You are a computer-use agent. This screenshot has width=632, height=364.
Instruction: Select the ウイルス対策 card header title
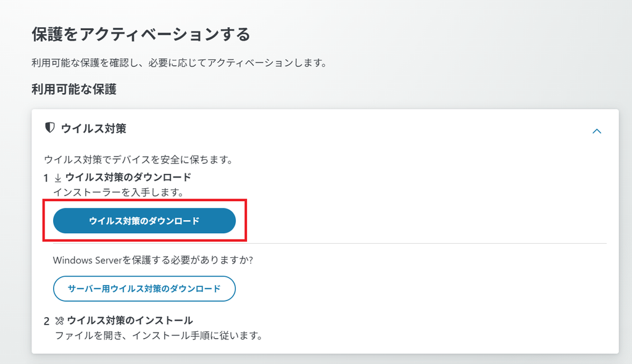point(94,128)
